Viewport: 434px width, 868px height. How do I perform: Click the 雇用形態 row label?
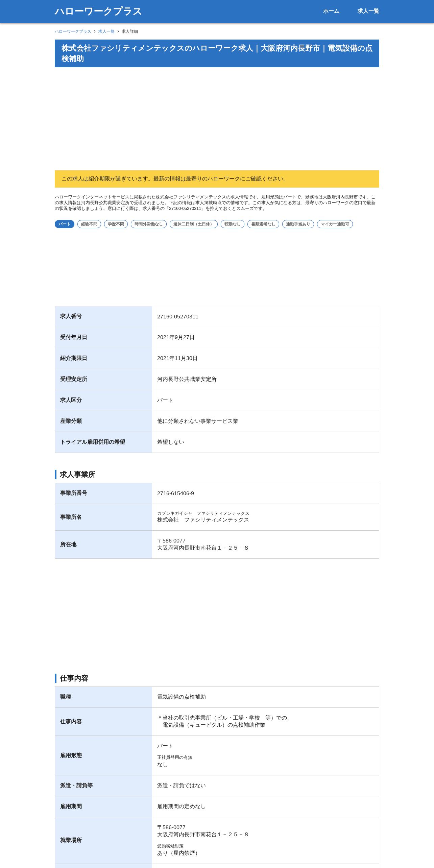point(71,755)
